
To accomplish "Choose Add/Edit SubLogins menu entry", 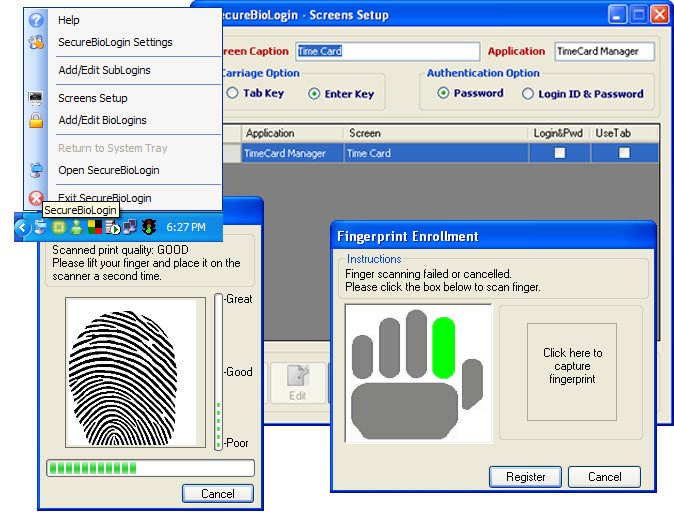I will pos(104,70).
